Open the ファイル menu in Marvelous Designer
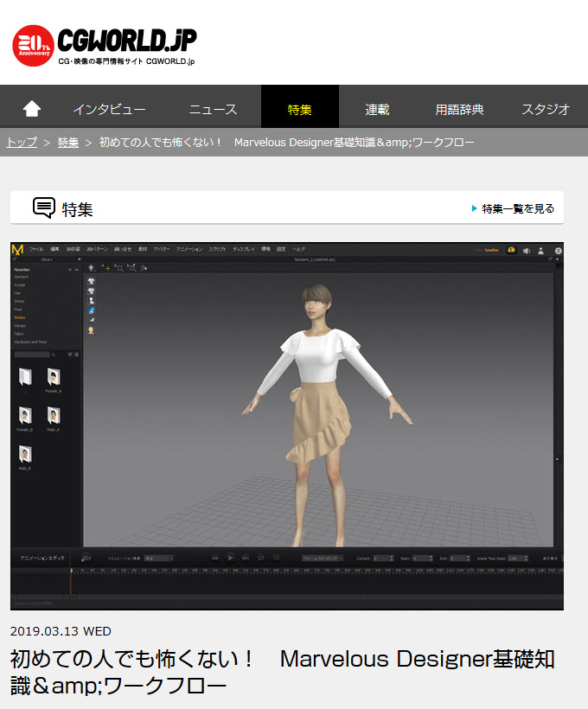Viewport: 588px width, 709px height. [x=36, y=249]
